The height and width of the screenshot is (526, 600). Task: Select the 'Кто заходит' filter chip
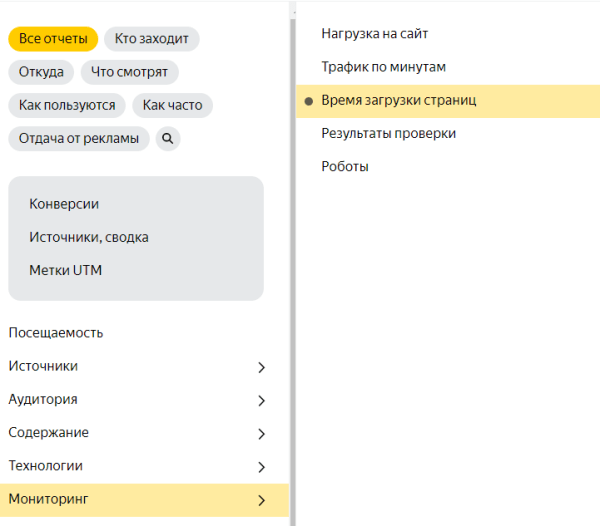(x=151, y=39)
